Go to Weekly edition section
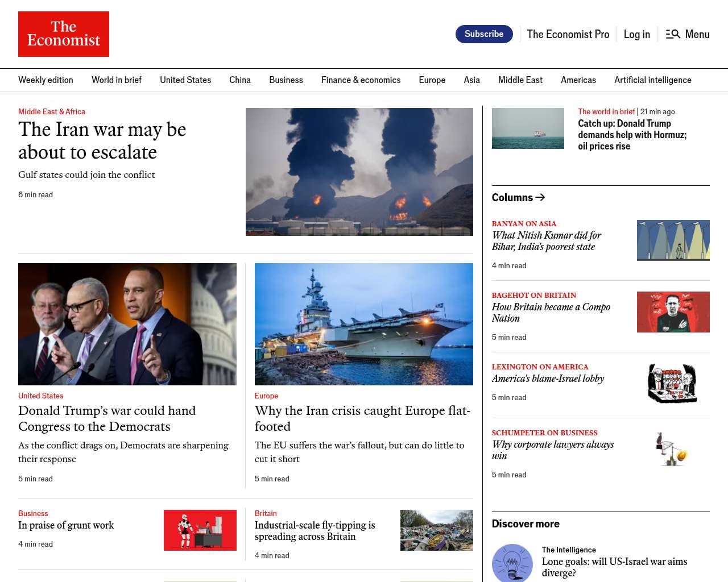Screen dimensions: 728x582 (x=45, y=80)
